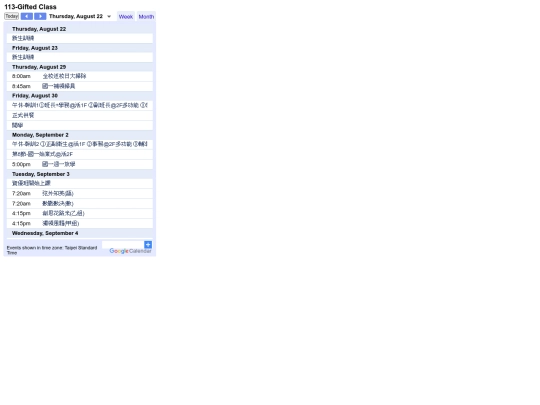The width and height of the screenshot is (540, 405).
Task: Switch to the Week tab
Action: pos(126,17)
